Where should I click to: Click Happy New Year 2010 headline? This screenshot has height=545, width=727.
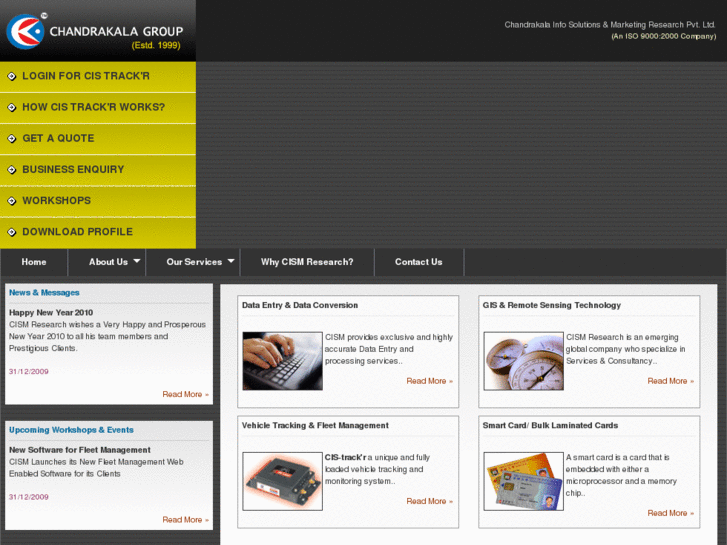(x=51, y=313)
